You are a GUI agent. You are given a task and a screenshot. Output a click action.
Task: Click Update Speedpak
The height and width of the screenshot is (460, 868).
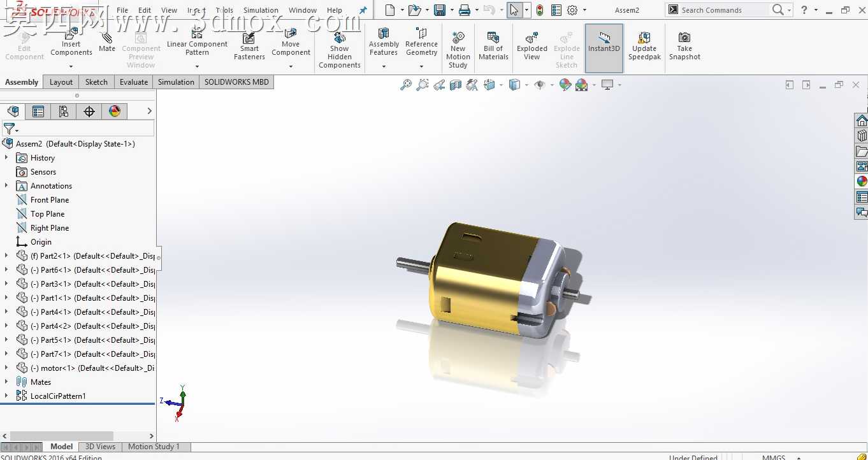click(x=644, y=45)
